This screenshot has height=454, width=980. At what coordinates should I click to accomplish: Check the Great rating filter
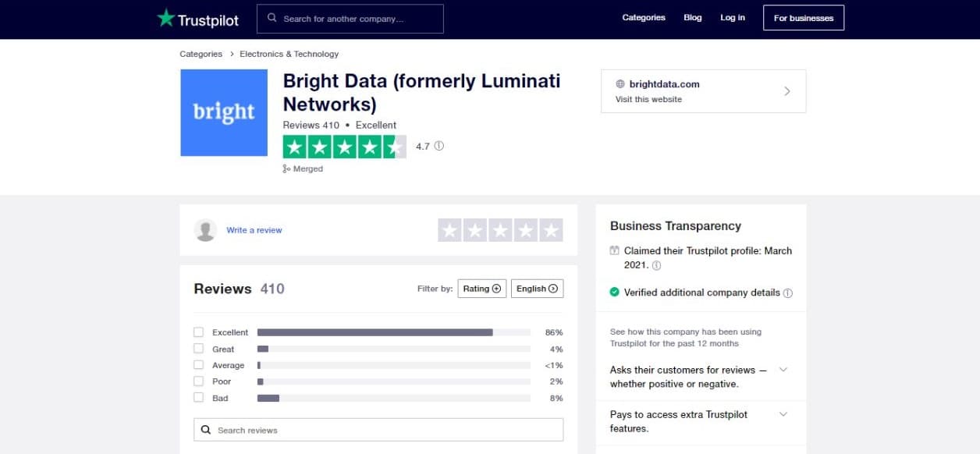pyautogui.click(x=198, y=349)
